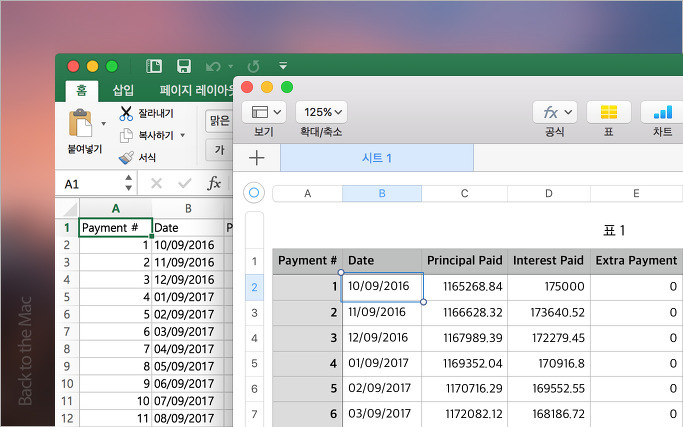Click the Numbers table select-all circle handle

point(254,193)
